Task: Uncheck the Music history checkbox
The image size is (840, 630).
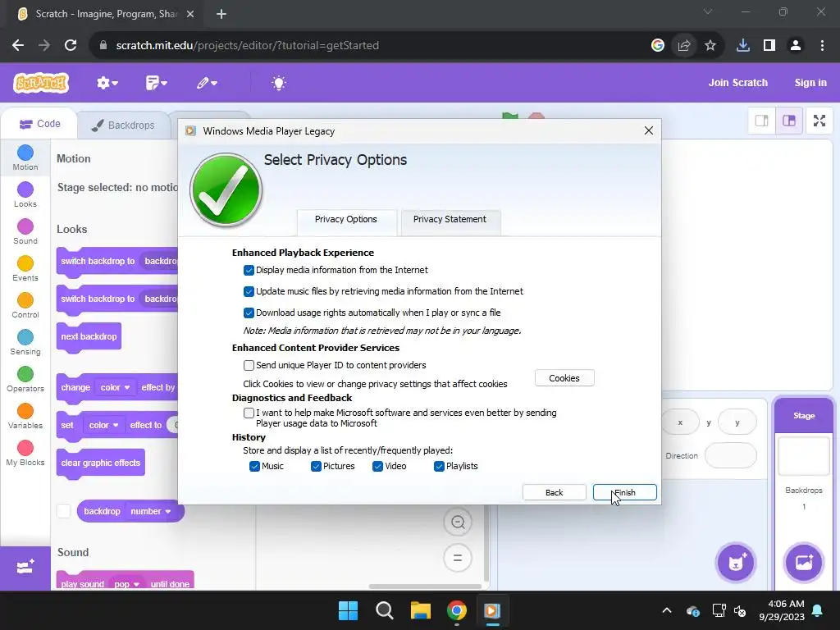Action: 254,466
